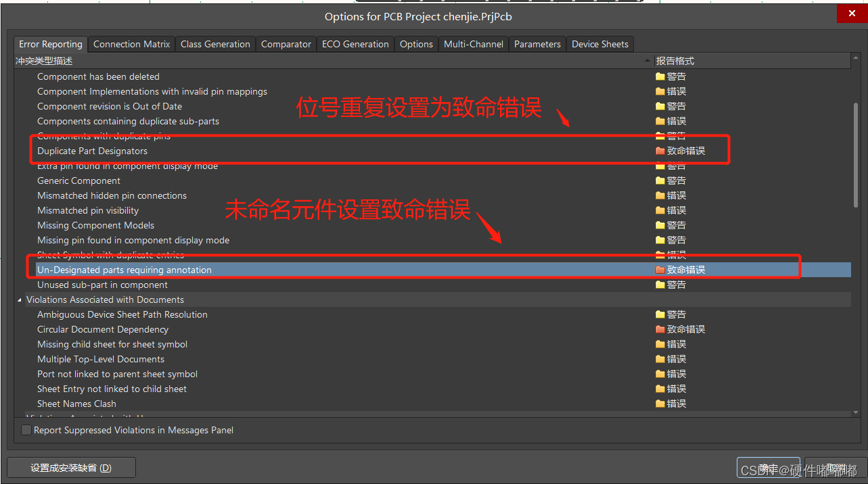868x484 pixels.
Task: Open the Class Generation tab
Action: [x=215, y=44]
